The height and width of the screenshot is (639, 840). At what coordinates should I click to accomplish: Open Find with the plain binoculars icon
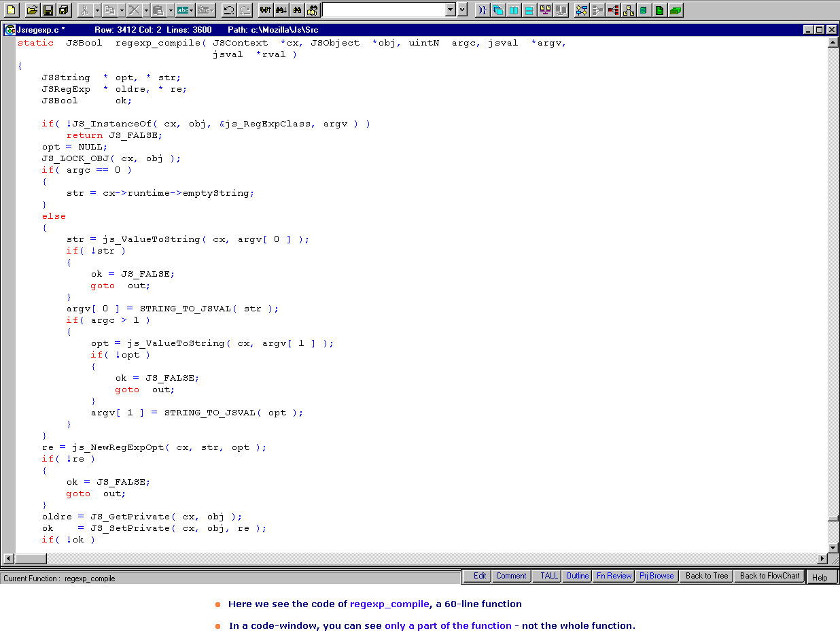coord(296,10)
